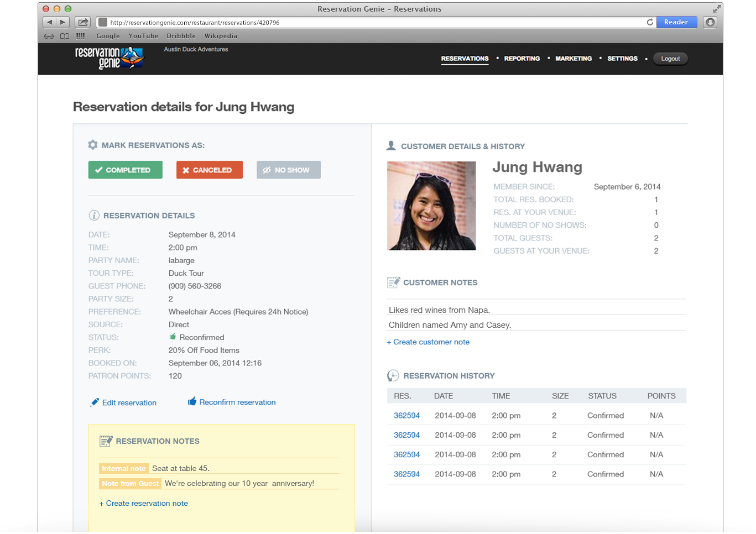Click the pencil icon for Edit reservation

pos(95,402)
